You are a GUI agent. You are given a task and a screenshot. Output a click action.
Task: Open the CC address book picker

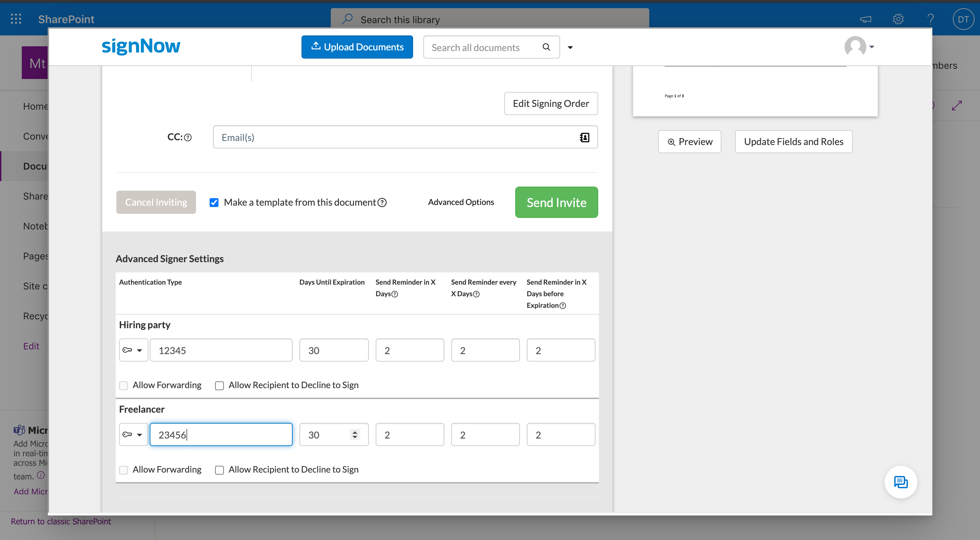(x=584, y=137)
